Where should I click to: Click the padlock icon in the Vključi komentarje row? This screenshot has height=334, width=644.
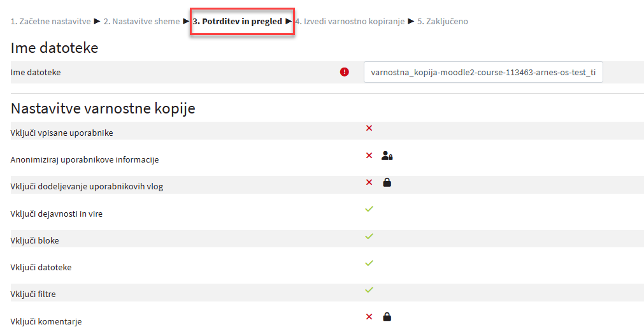click(x=387, y=317)
